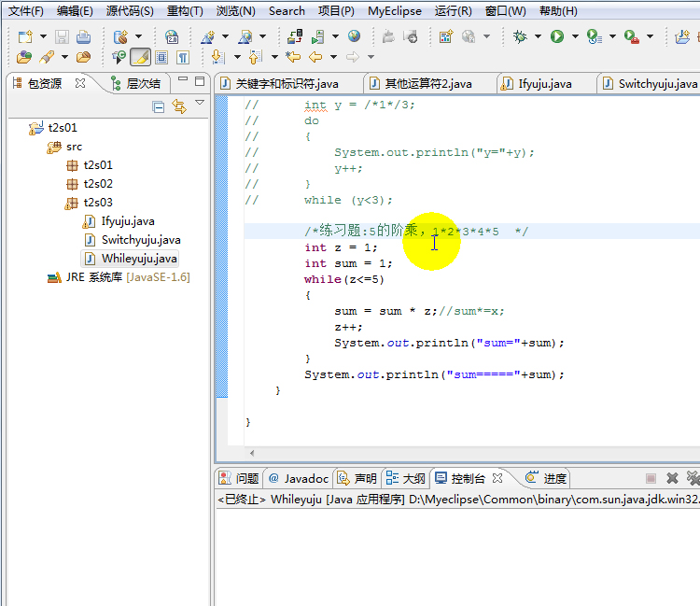The width and height of the screenshot is (700, 606).
Task: Switch to 其他运算符2.java editor tab
Action: (428, 83)
